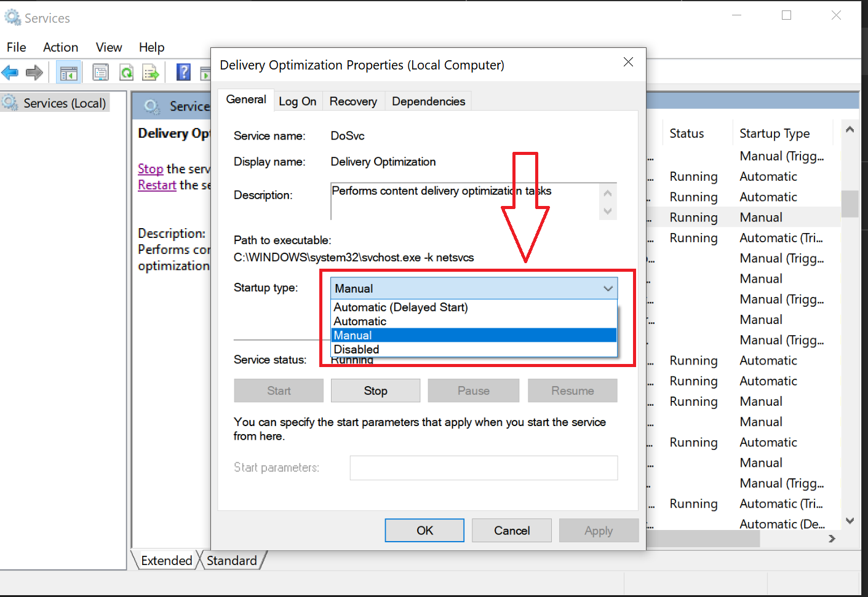Choose the Disabled startup option

pyautogui.click(x=474, y=350)
